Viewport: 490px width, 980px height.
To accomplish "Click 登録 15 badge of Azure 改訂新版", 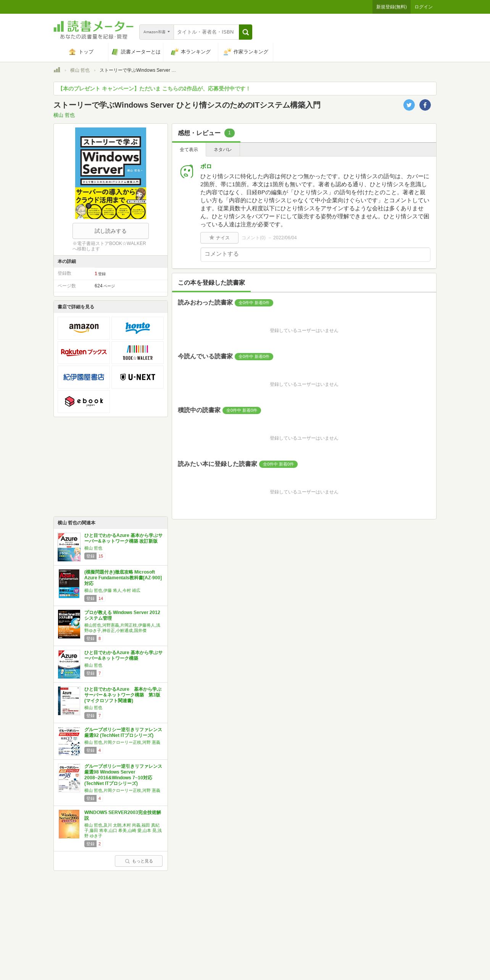I will coord(94,556).
